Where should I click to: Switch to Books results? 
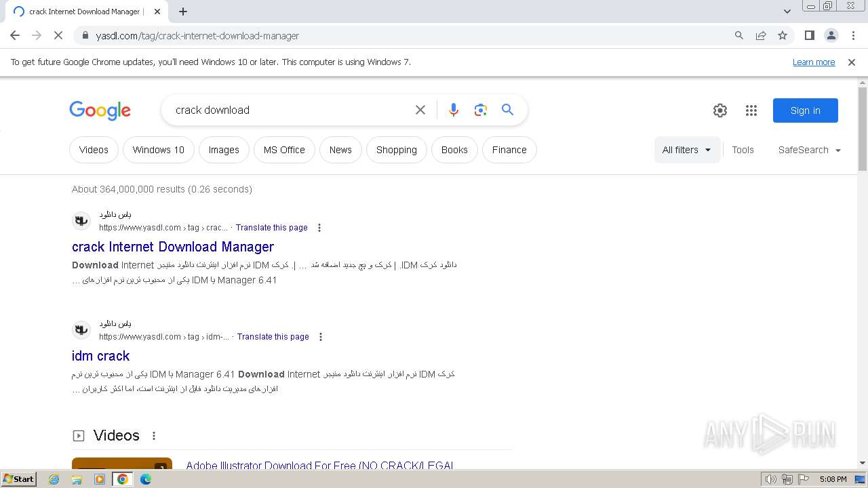[x=454, y=150]
